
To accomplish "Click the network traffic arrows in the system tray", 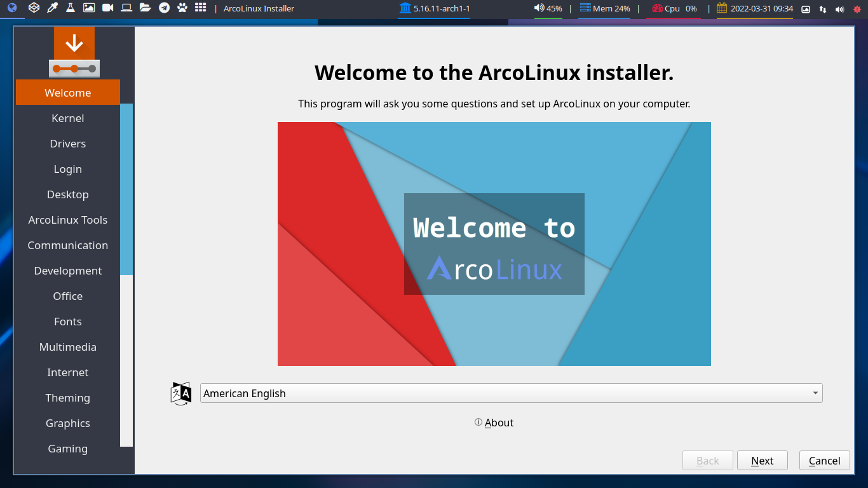I will (823, 9).
